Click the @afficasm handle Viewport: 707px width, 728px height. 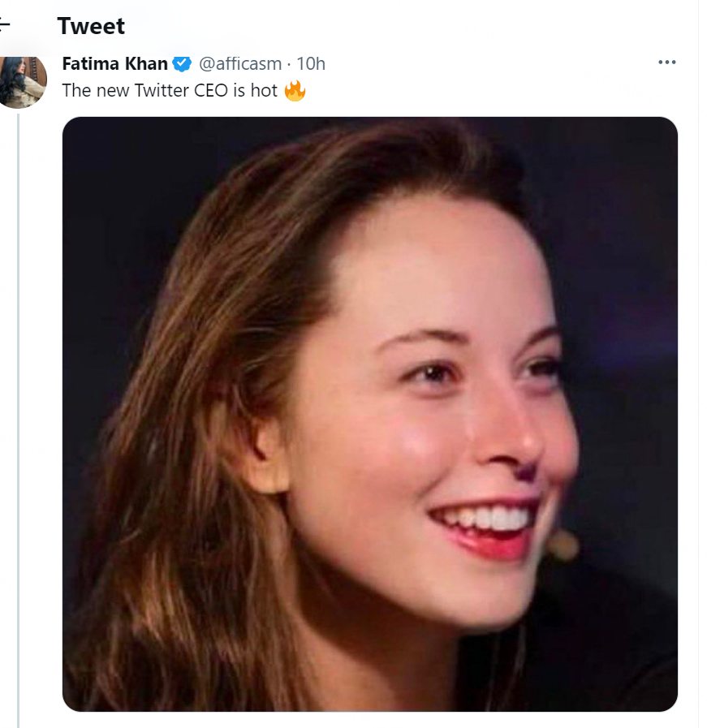click(x=241, y=64)
